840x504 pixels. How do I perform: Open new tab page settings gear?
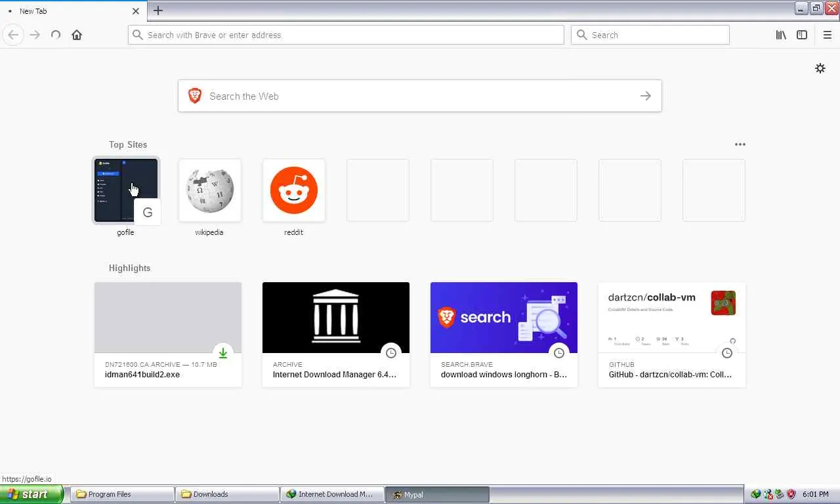click(820, 68)
